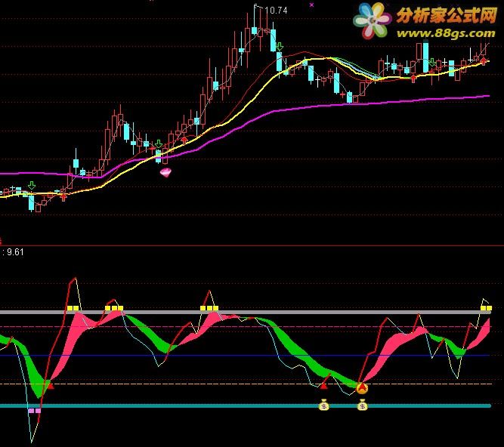Click the rightmost green down arrow signal
Viewport: 504px width, 447px height.
433,63
